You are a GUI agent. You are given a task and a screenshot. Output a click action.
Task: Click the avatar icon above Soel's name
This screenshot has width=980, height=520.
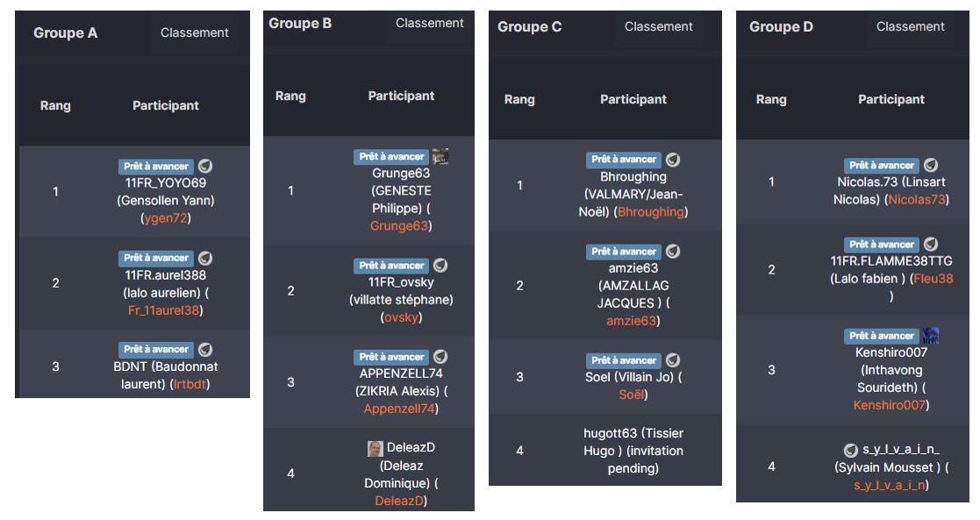(673, 360)
